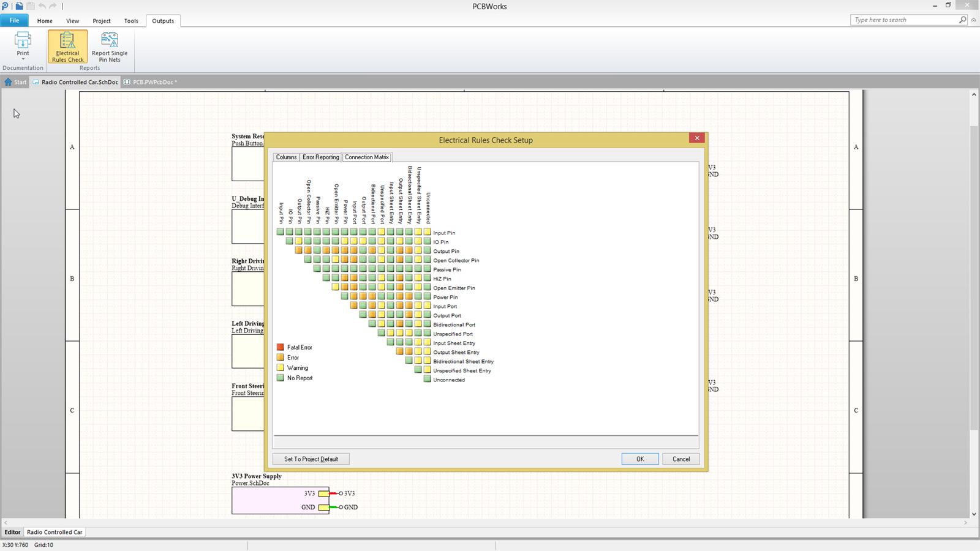This screenshot has height=551, width=980.
Task: Toggle the Unconnected versus Unconnected matrix cell
Action: click(x=427, y=380)
